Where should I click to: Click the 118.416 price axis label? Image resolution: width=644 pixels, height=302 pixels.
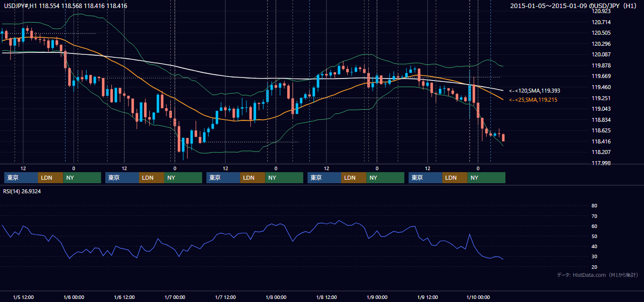click(x=602, y=141)
